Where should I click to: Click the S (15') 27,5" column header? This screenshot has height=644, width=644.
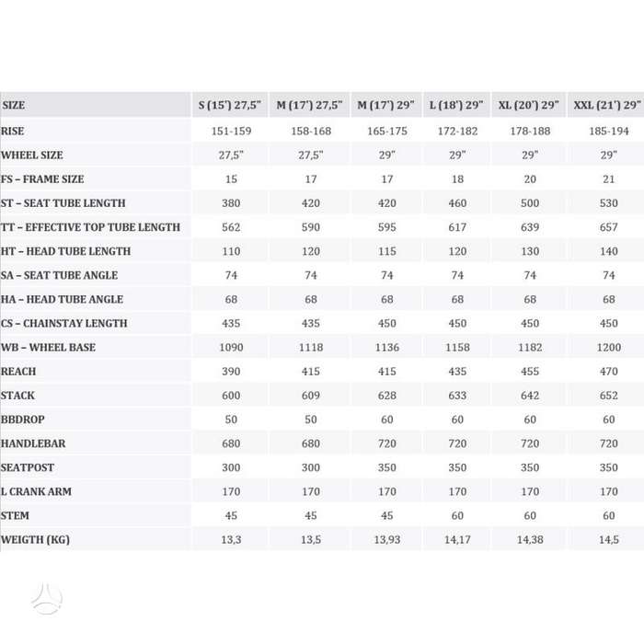[230, 105]
